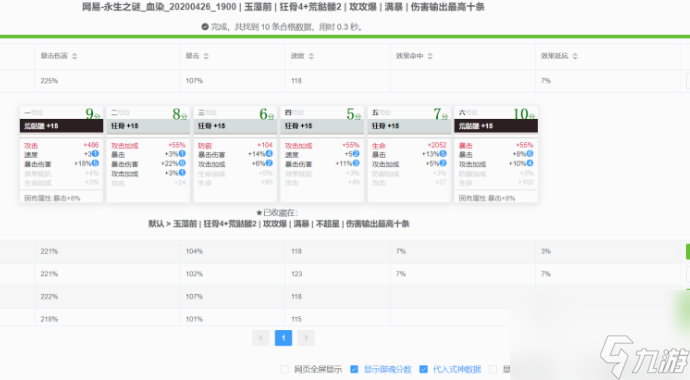Click 防御 +104 main stat on slot three
This screenshot has width=690, height=380.
coord(235,145)
